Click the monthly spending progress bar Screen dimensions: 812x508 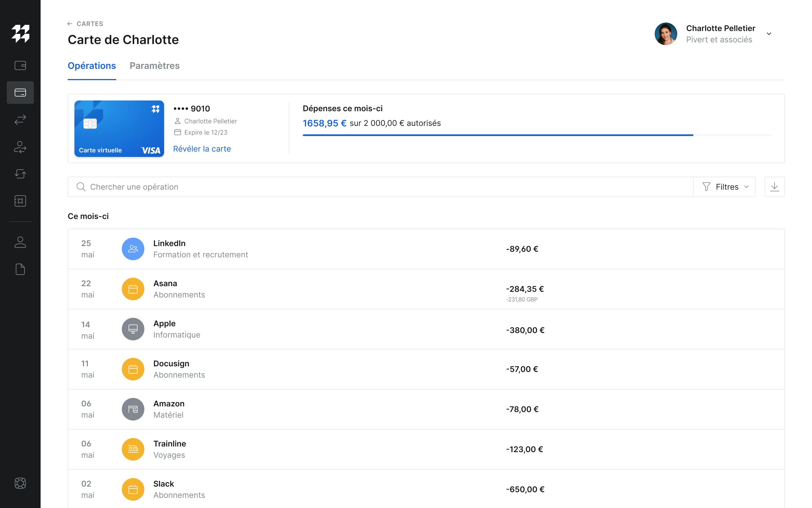(537, 135)
